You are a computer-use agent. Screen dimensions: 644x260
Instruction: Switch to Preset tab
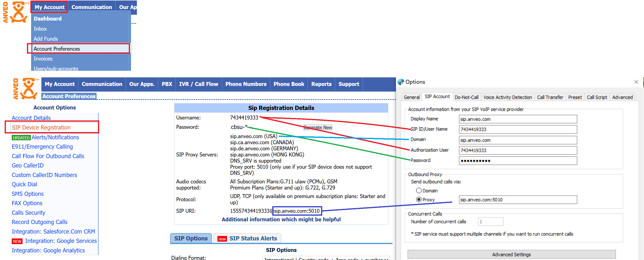[575, 97]
